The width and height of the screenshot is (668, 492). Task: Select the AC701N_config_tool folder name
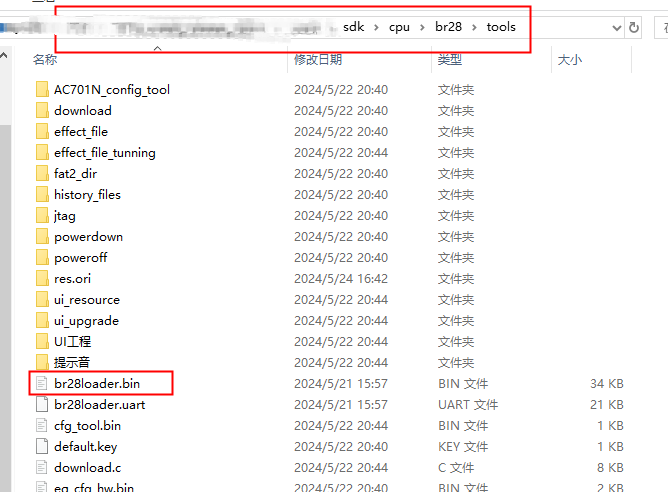coord(112,90)
